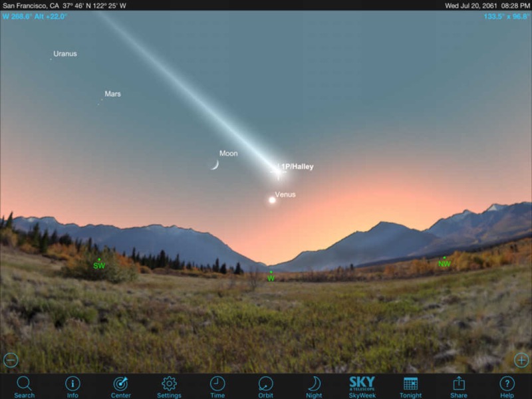Open the Time clock control
Image resolution: width=532 pixels, height=399 pixels.
tap(217, 384)
